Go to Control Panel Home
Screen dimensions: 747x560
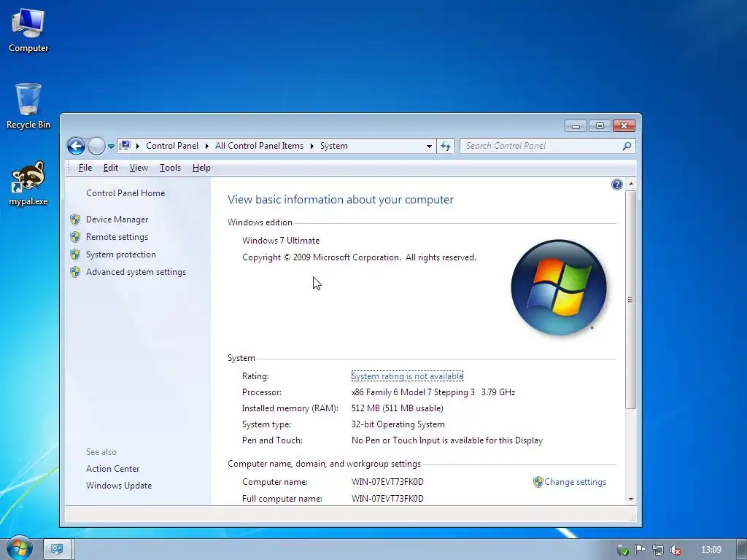click(x=125, y=192)
